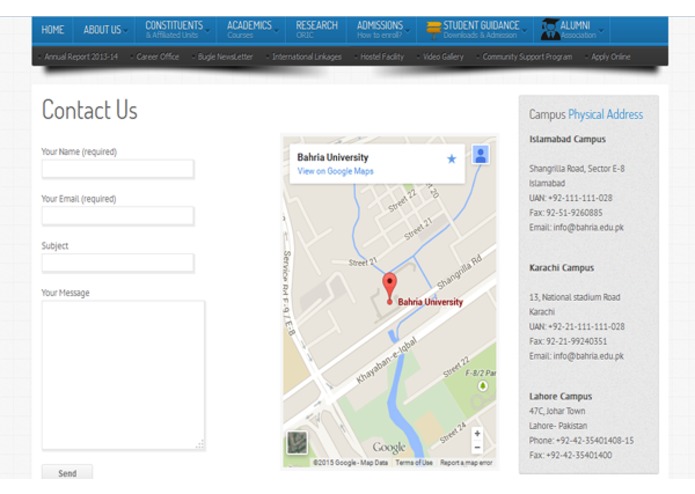Click the Apply Online link
This screenshot has height=494, width=695.
pyautogui.click(x=610, y=57)
